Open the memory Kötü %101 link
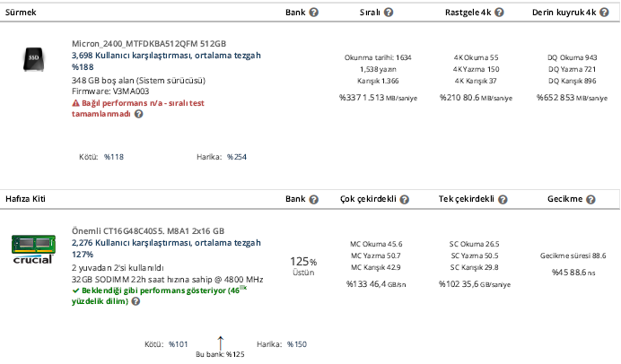Viewport: 621px width, 364px height. tap(178, 343)
